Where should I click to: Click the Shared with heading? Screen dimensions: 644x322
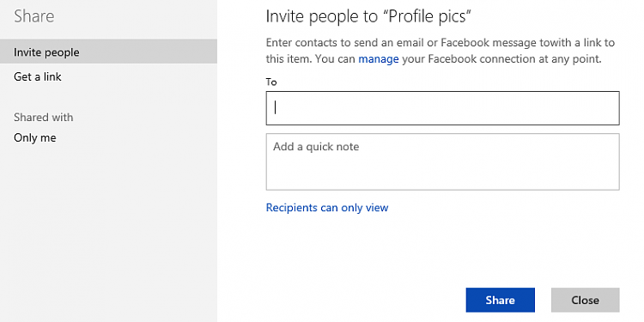click(x=43, y=118)
